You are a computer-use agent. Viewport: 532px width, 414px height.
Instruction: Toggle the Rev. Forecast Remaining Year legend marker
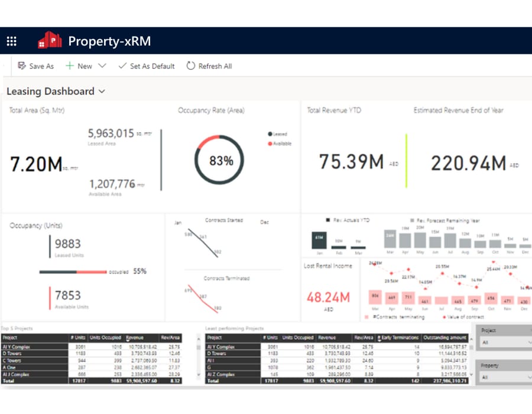411,220
